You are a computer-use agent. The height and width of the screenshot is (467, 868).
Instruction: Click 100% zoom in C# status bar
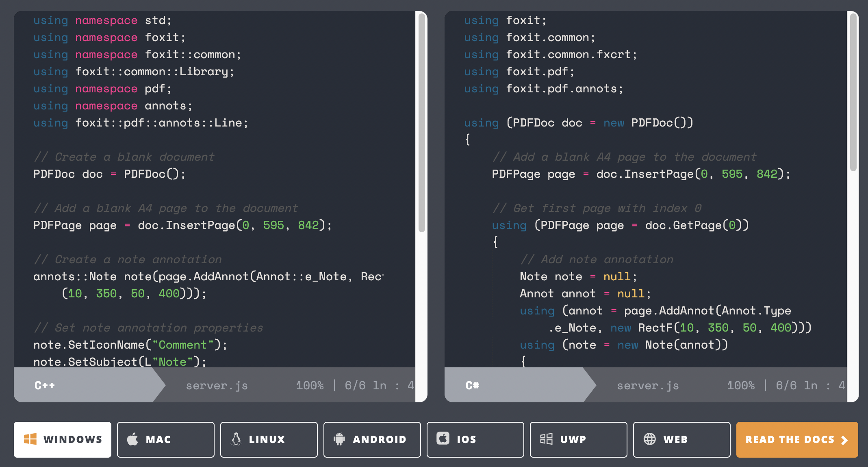740,385
